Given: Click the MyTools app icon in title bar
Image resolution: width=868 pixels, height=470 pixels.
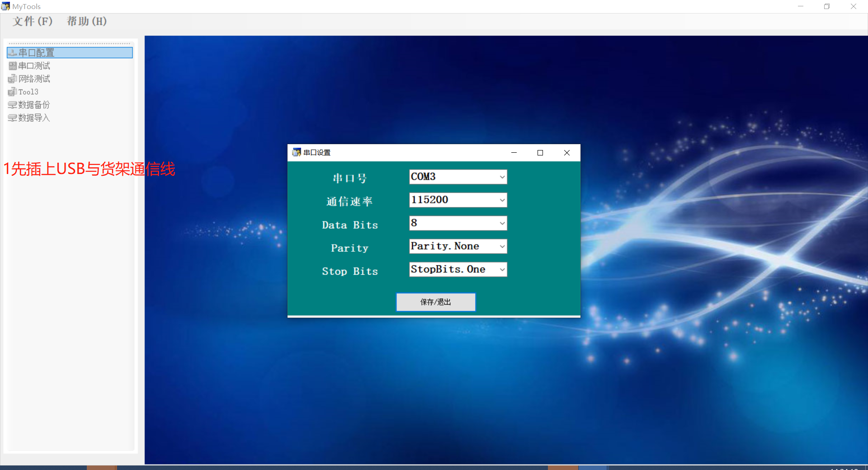Looking at the screenshot, I should tap(5, 6).
